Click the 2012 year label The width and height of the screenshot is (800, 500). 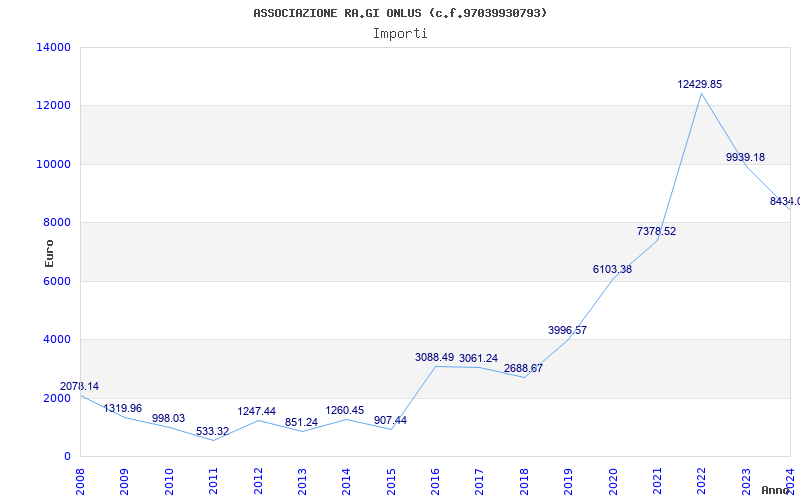point(258,481)
